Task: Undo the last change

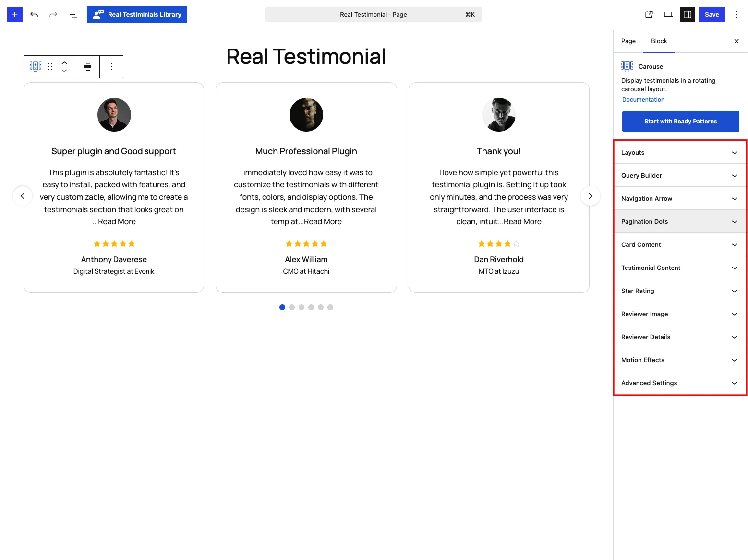Action: click(x=34, y=14)
